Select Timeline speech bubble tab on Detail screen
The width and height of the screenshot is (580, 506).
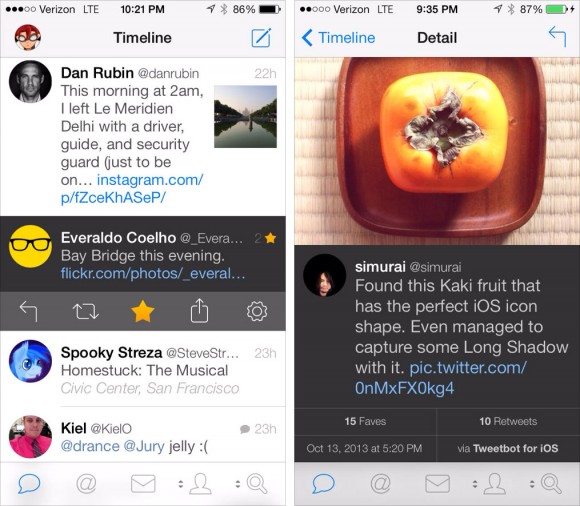pos(323,483)
